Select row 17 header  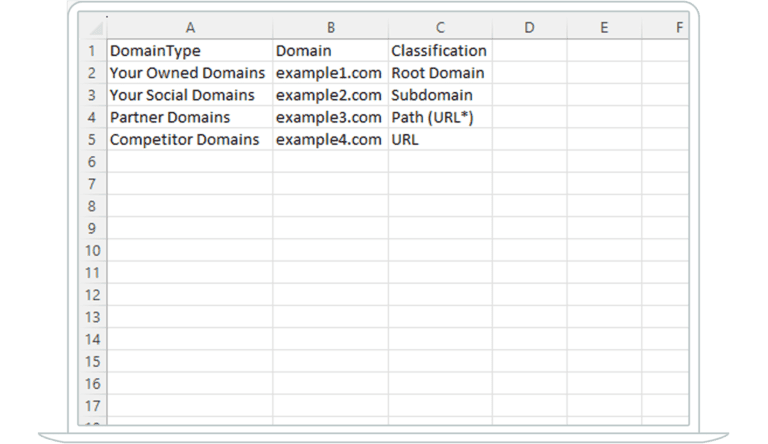click(x=92, y=406)
